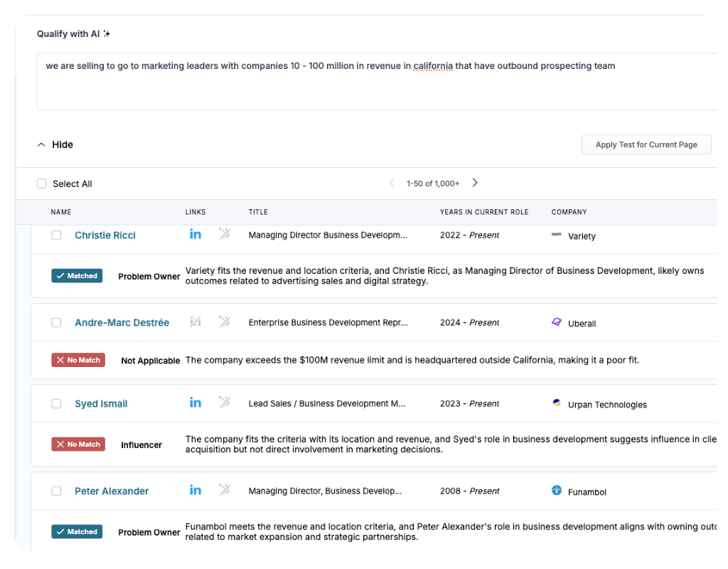
Task: Click the enrich icon in Syed Ismail's row
Action: [x=224, y=403]
